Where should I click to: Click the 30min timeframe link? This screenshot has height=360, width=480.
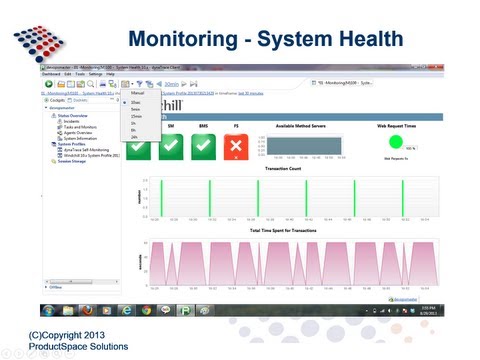click(171, 84)
